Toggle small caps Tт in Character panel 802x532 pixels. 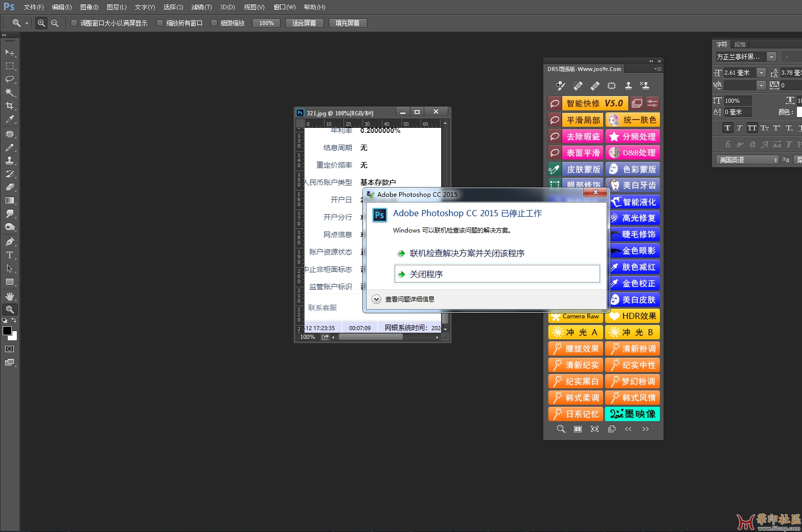(764, 128)
